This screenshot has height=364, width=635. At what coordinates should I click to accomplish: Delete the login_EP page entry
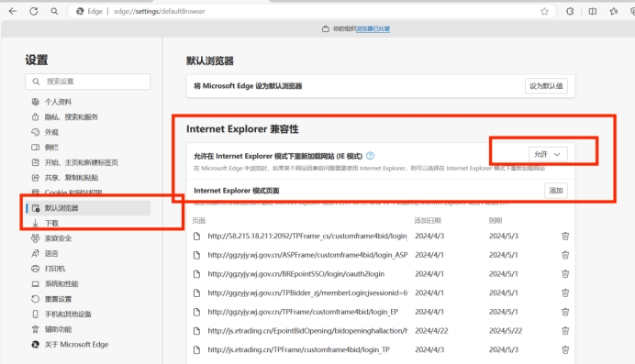click(x=565, y=312)
